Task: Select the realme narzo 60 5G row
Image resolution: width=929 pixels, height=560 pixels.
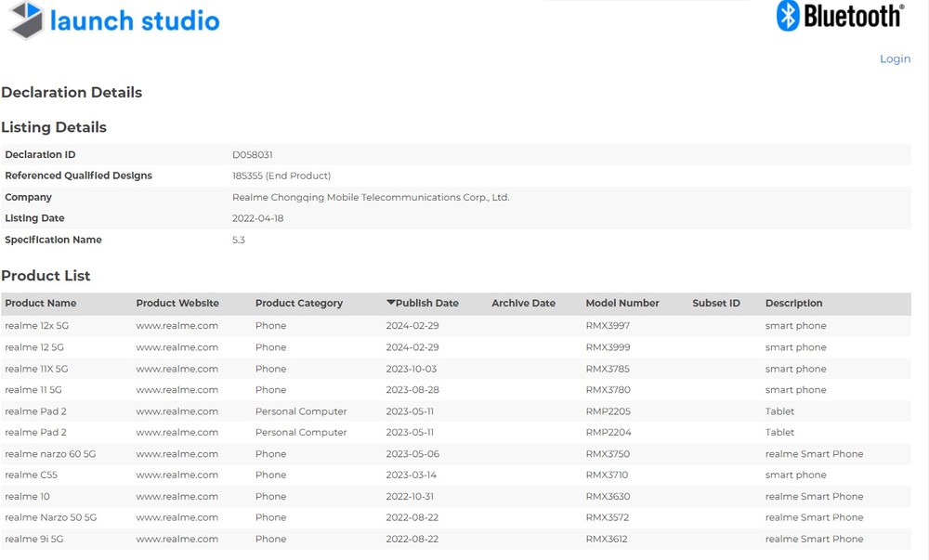Action: tap(50, 454)
